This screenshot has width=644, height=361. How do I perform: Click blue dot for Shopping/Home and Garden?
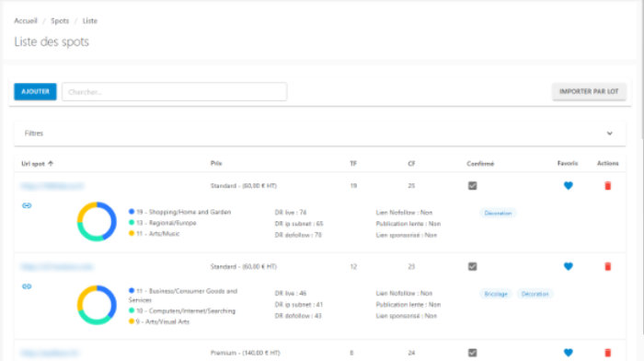[132, 211]
